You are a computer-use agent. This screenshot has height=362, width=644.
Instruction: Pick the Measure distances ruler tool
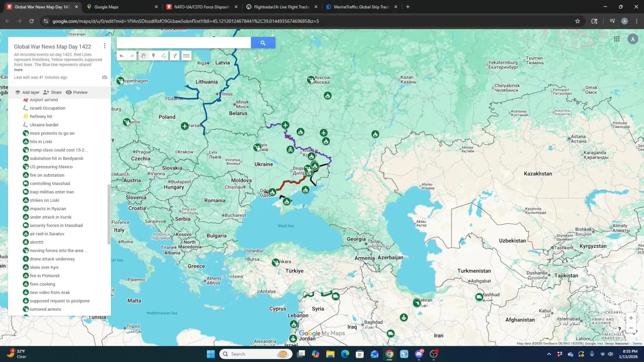pos(186,56)
